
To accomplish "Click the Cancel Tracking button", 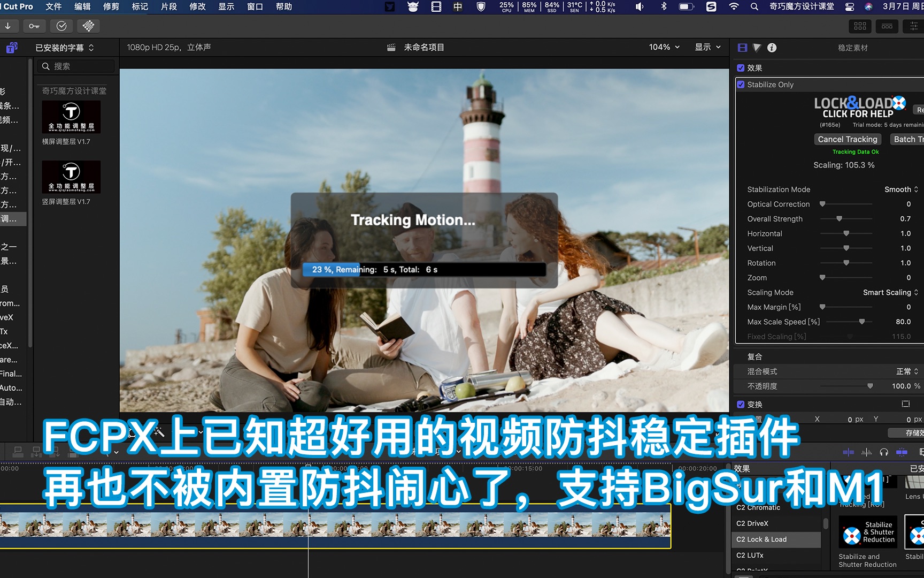I will [x=848, y=139].
